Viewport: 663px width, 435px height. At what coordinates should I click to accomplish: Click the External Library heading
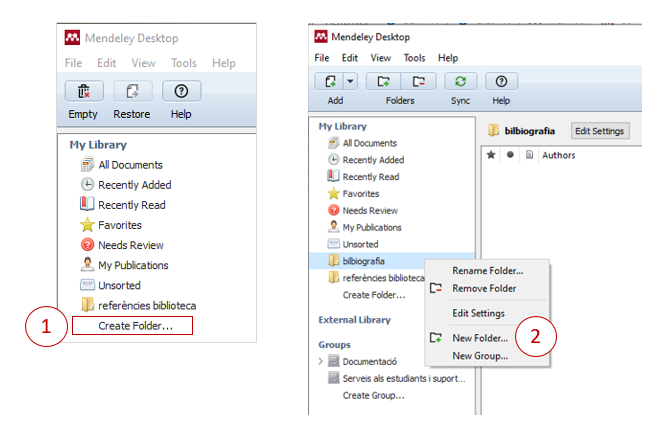[354, 320]
